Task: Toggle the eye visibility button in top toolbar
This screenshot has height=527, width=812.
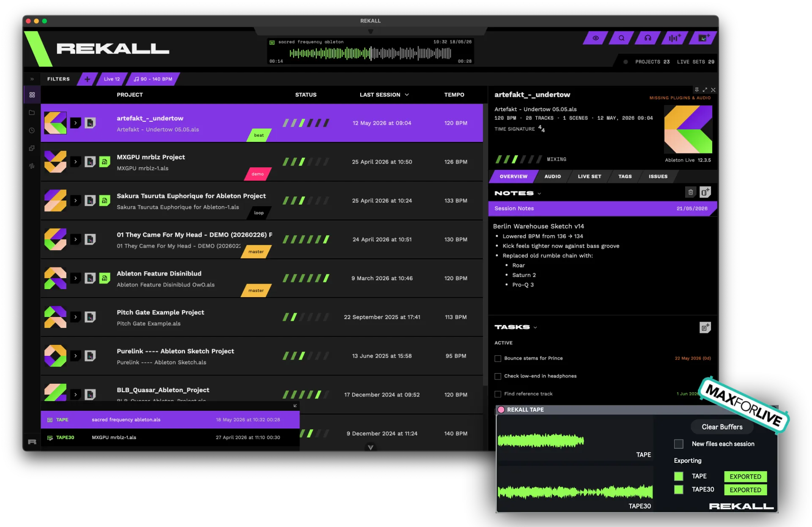Action: point(595,38)
